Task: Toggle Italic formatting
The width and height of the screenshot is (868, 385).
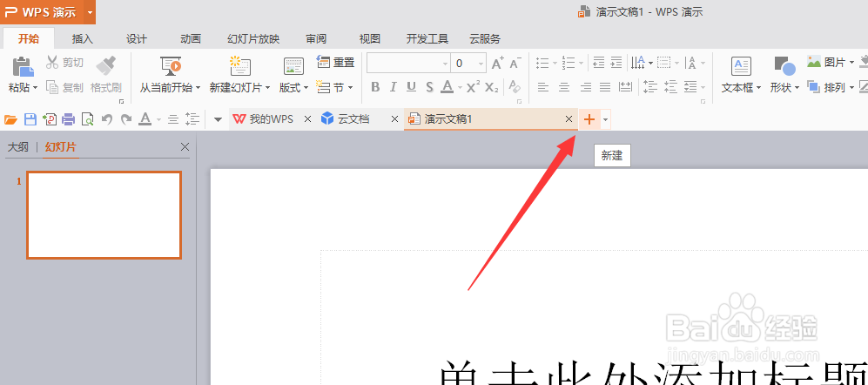Action: pos(393,87)
